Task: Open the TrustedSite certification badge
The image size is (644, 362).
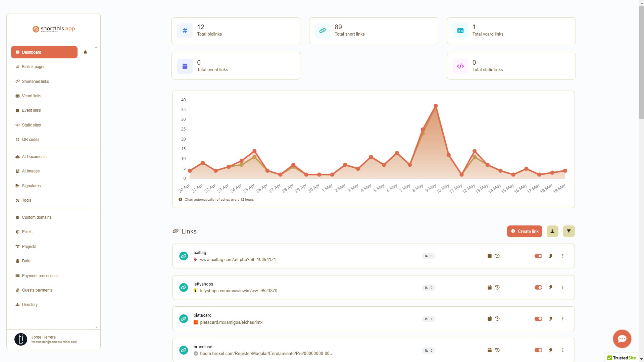Action: tap(623, 358)
